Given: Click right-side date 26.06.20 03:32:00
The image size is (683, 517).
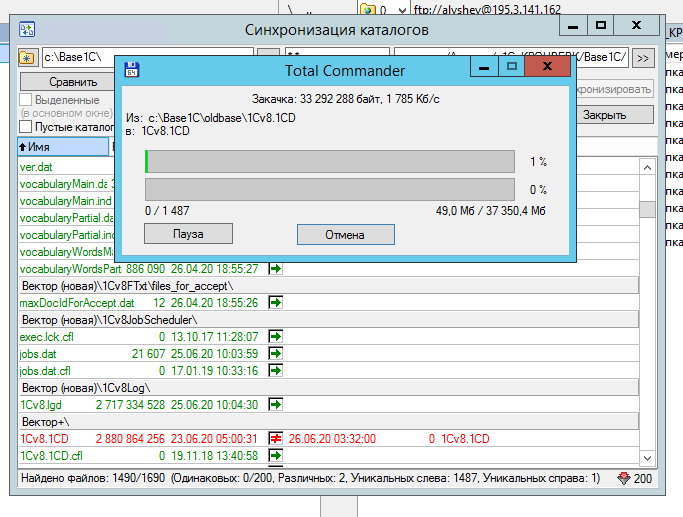Looking at the screenshot, I should (x=332, y=439).
